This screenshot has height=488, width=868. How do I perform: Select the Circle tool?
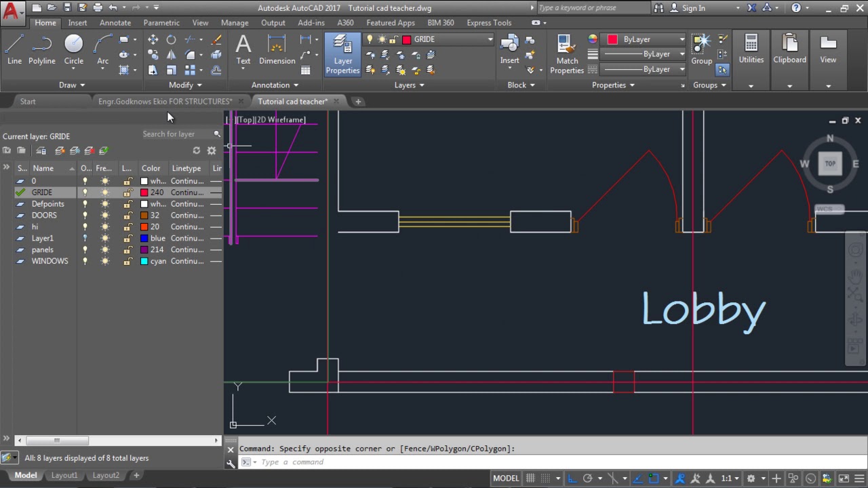point(74,49)
